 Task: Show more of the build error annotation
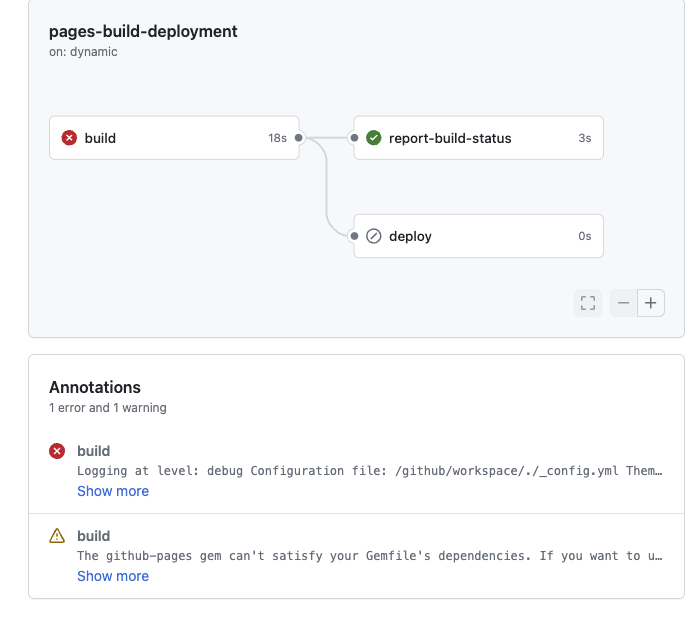tap(113, 491)
